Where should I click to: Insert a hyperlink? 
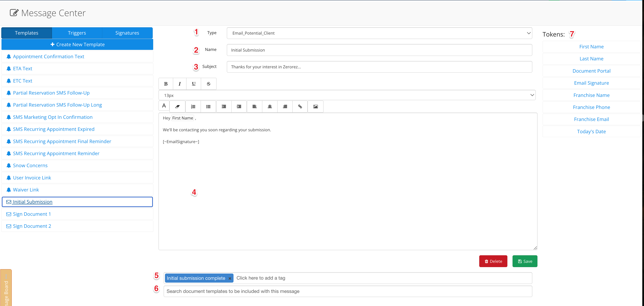[x=300, y=107]
